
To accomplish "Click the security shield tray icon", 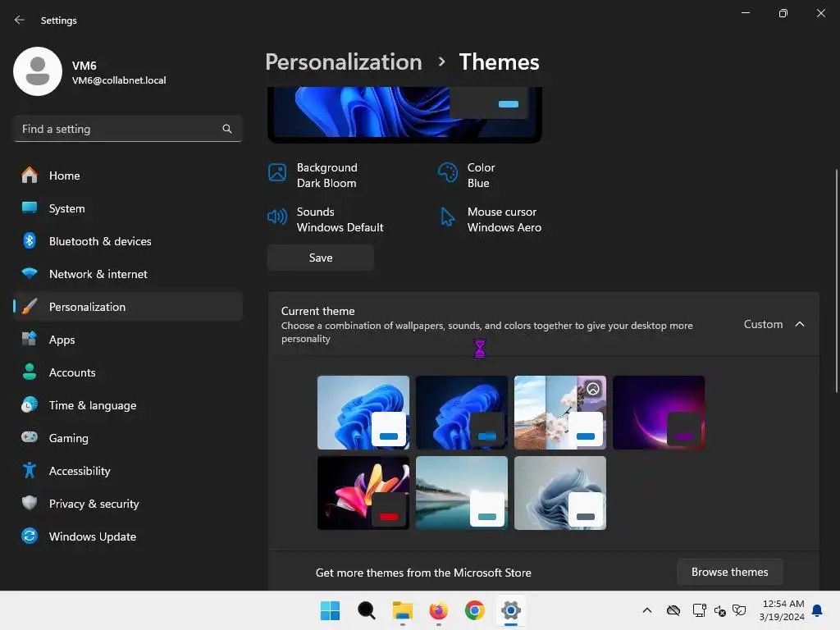I will tap(739, 610).
